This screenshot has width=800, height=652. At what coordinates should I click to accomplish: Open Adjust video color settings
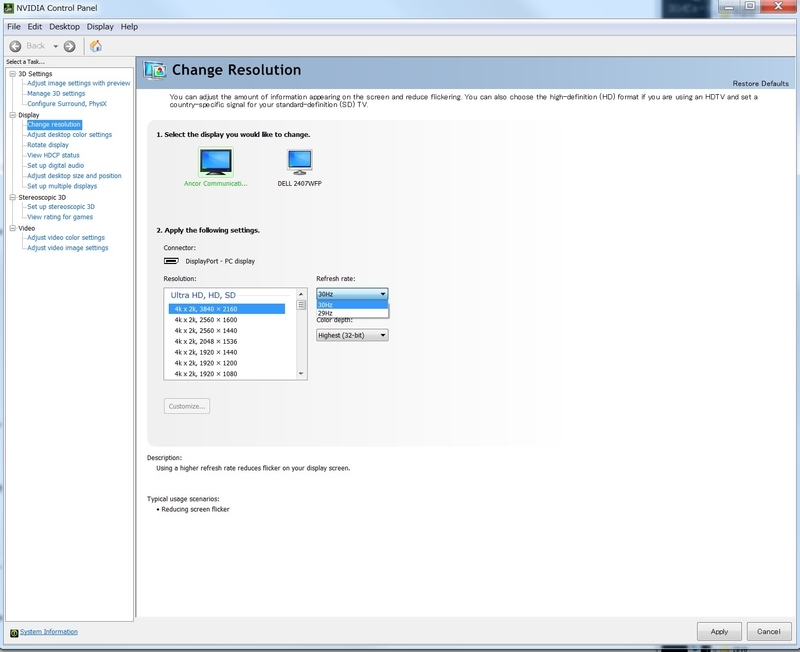point(66,237)
